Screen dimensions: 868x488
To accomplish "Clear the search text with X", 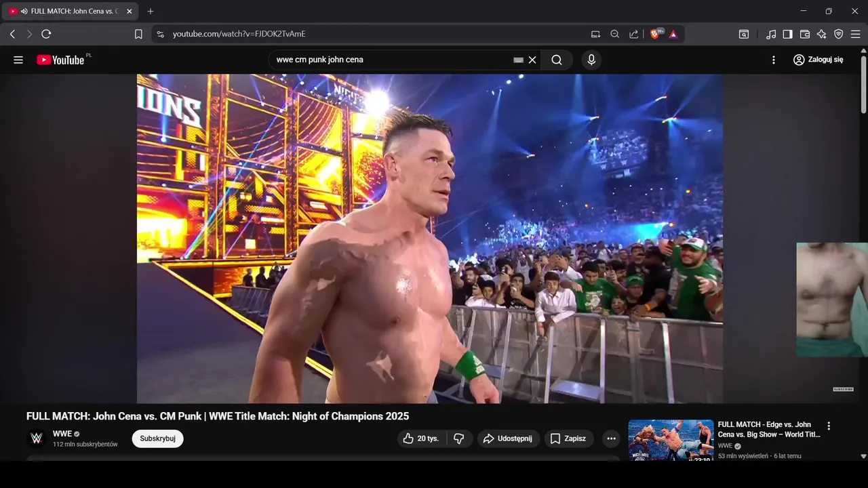I will click(532, 60).
